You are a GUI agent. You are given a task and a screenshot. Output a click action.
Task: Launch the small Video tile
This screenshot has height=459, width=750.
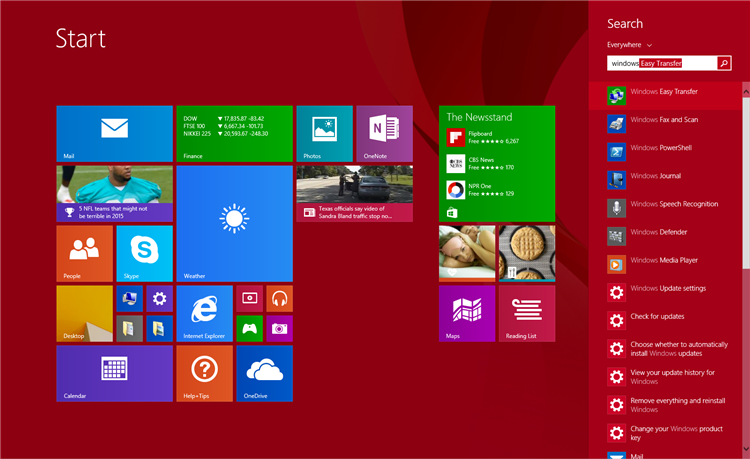pos(250,299)
